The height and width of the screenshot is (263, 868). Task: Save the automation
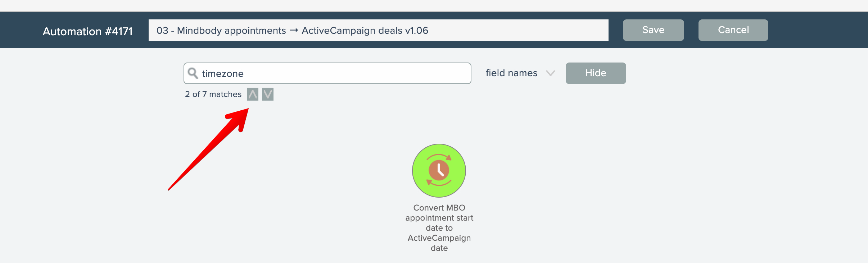[653, 30]
